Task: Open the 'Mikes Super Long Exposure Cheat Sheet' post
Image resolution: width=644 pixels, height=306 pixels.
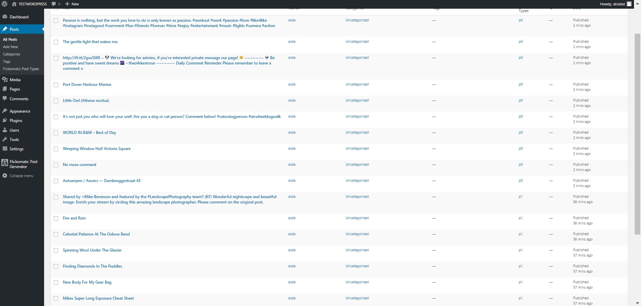Action: [98, 298]
